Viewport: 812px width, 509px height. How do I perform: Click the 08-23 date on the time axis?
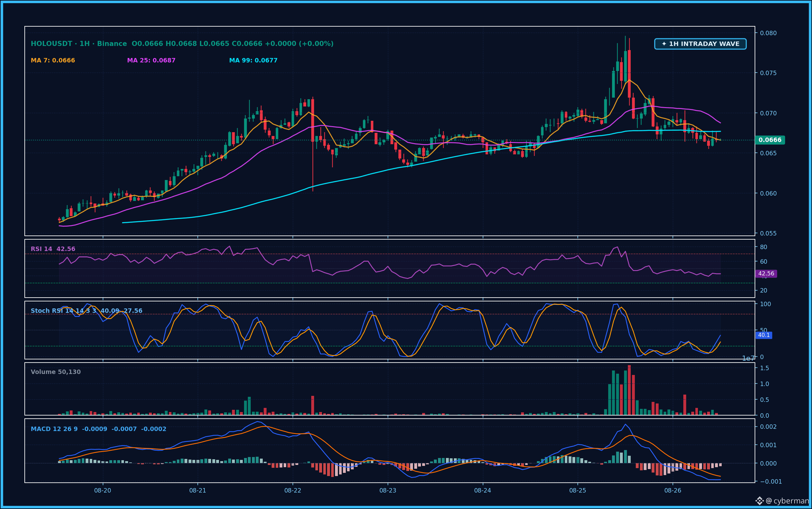388,491
